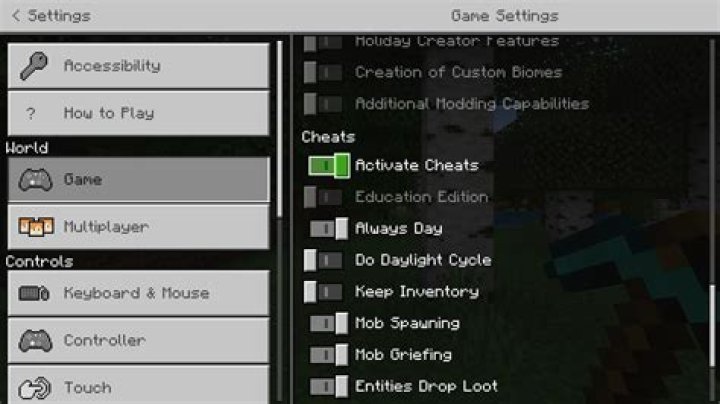The image size is (720, 404).
Task: Select the Game controller icon under World
Action: pos(35,180)
